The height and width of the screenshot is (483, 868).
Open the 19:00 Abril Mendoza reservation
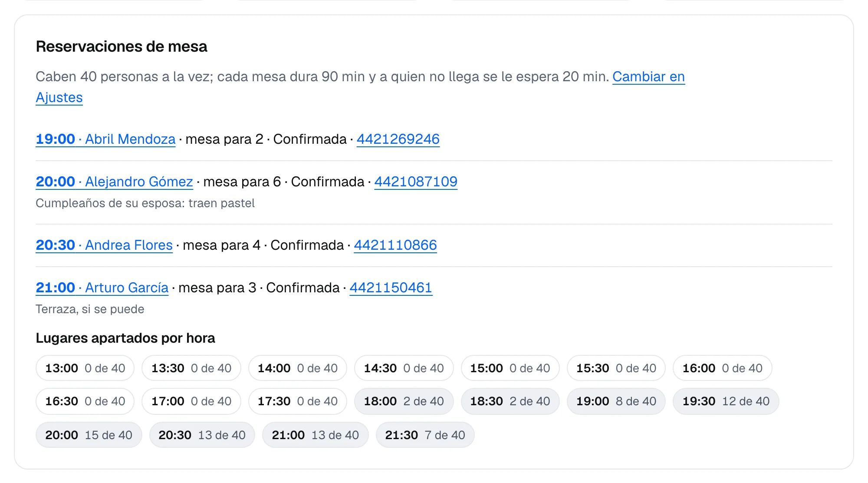tap(105, 139)
